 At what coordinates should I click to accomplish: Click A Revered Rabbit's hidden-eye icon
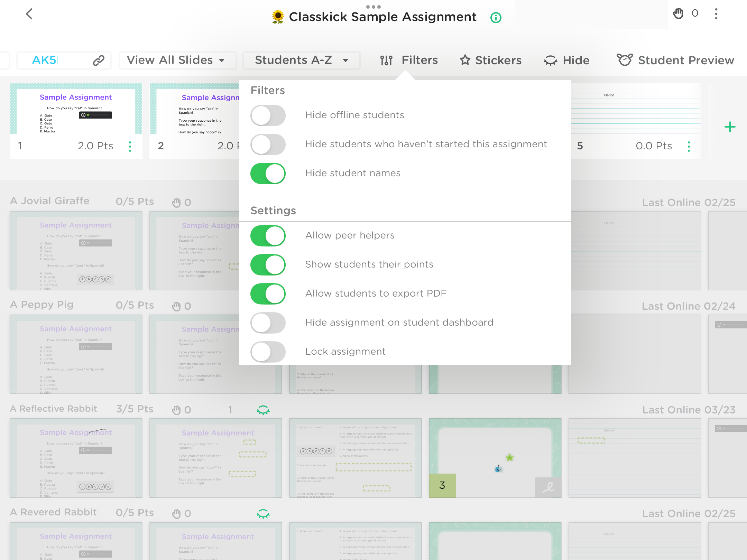tap(263, 514)
